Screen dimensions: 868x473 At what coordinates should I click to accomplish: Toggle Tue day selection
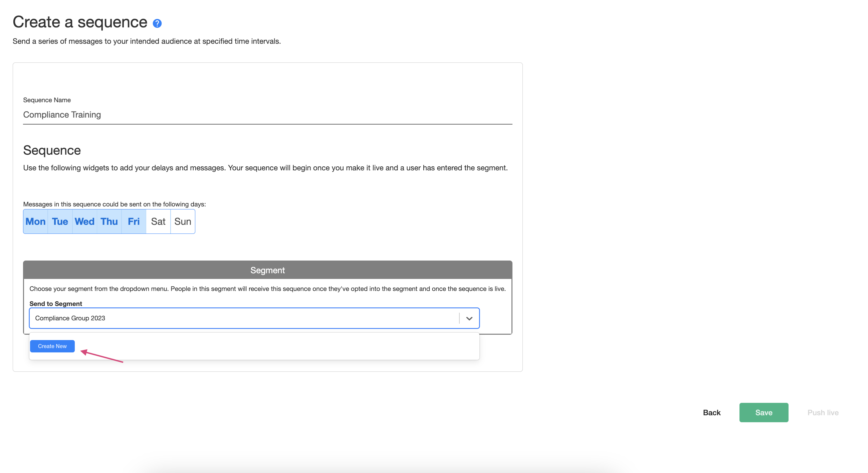(60, 221)
